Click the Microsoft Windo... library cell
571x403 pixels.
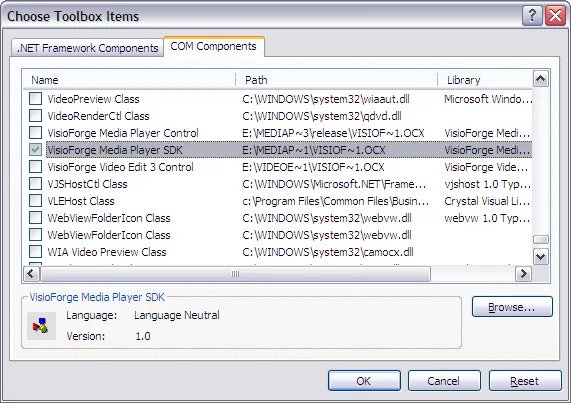click(488, 99)
